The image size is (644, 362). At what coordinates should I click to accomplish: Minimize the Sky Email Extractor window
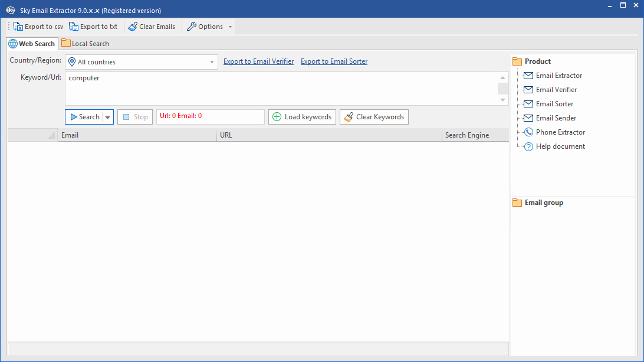610,6
